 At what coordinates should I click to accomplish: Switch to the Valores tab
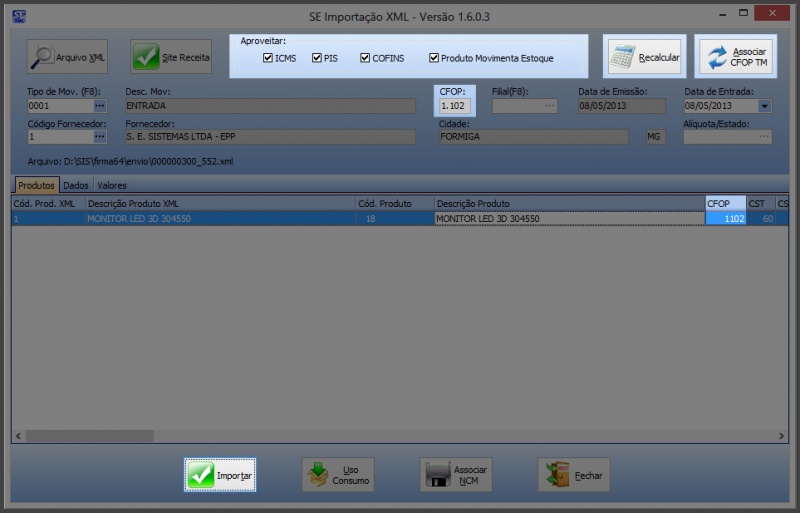click(111, 185)
